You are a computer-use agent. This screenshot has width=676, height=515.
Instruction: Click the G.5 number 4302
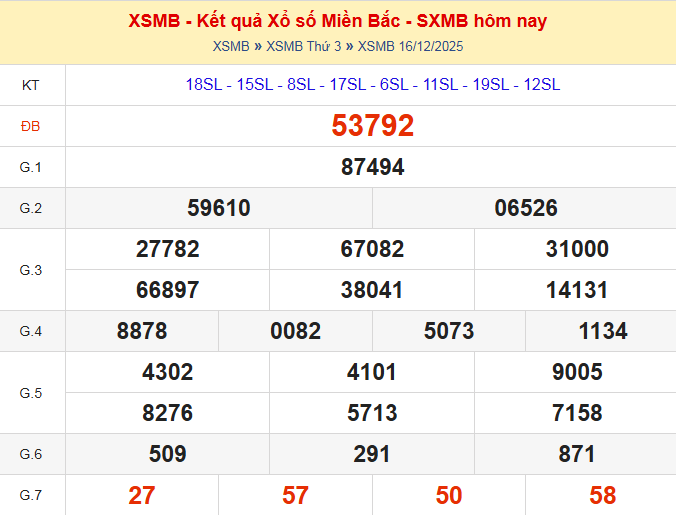click(x=168, y=372)
